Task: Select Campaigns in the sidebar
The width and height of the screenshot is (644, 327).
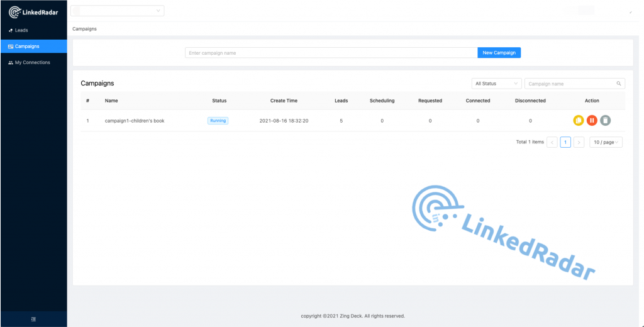Action: 27,47
